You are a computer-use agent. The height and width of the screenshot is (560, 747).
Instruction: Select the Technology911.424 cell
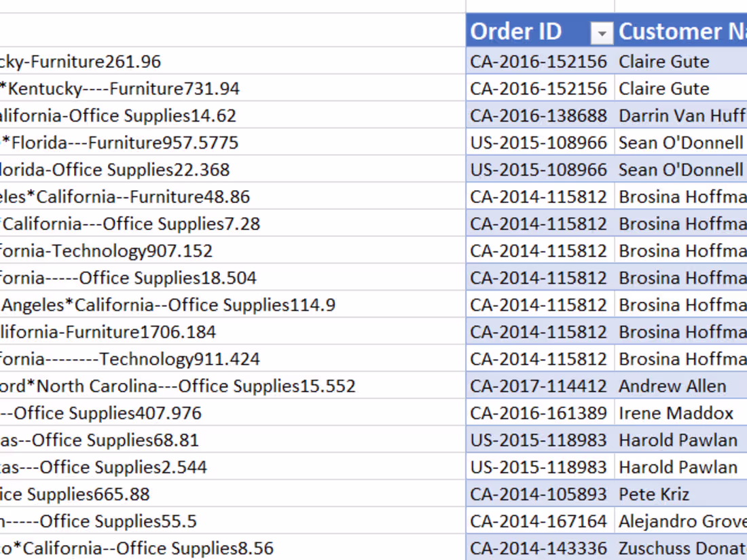tap(130, 358)
